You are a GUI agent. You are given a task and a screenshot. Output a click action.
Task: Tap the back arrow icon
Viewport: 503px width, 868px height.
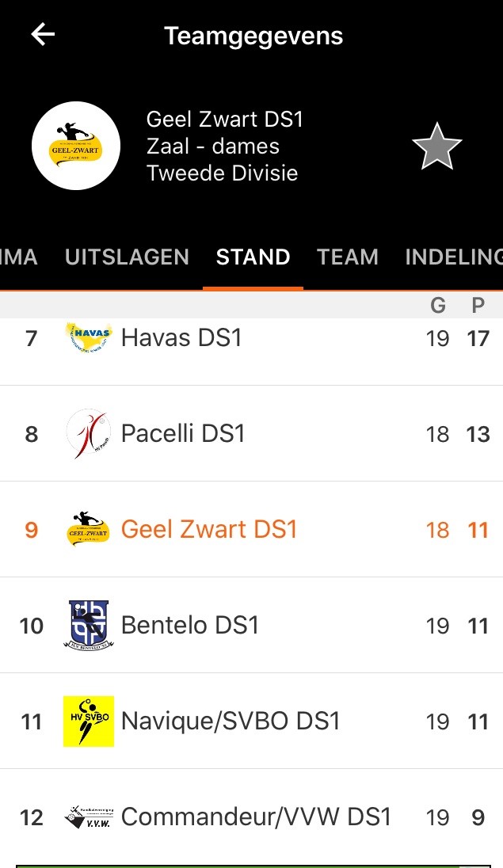[43, 34]
